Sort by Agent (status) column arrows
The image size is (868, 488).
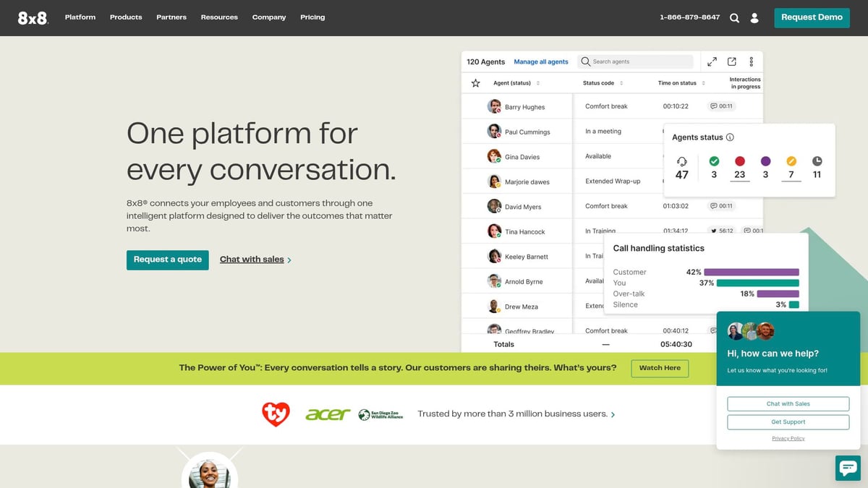tap(538, 83)
